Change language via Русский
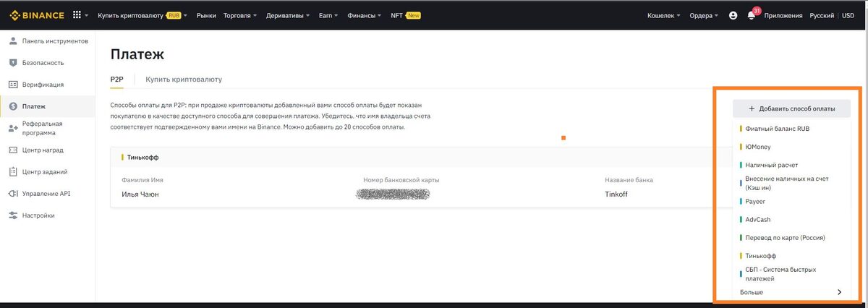868x308 pixels. pos(821,15)
